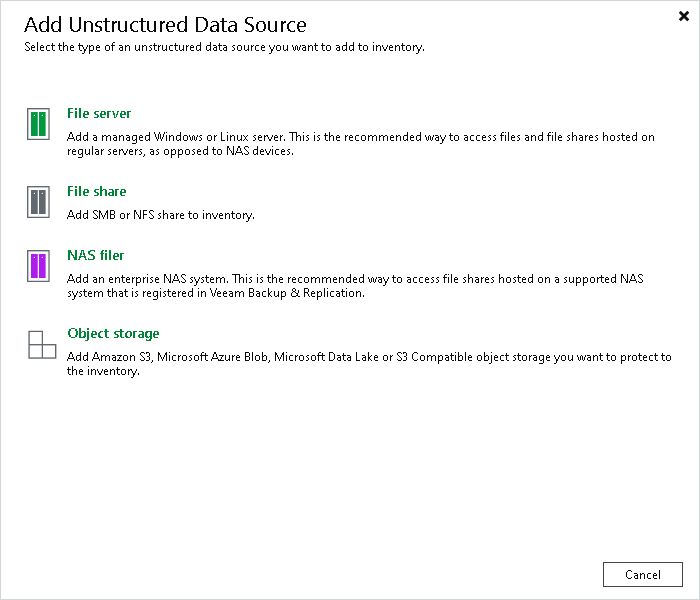Click the purple NAS filer icon
Screen dimensions: 700x600
(39, 266)
